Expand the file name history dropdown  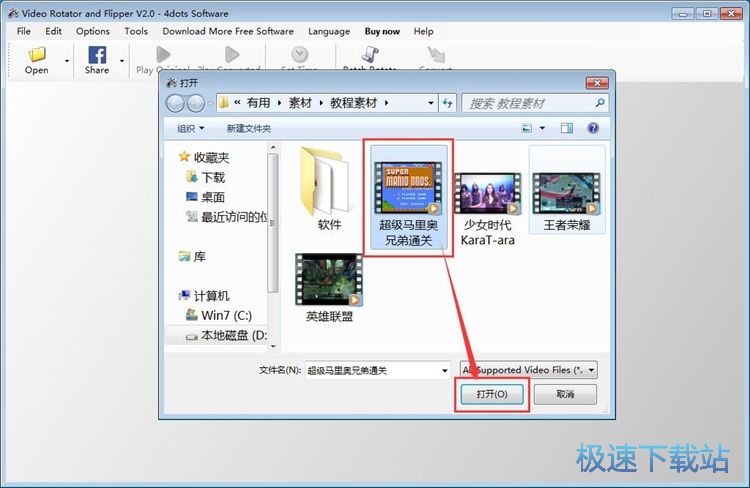tap(445, 370)
